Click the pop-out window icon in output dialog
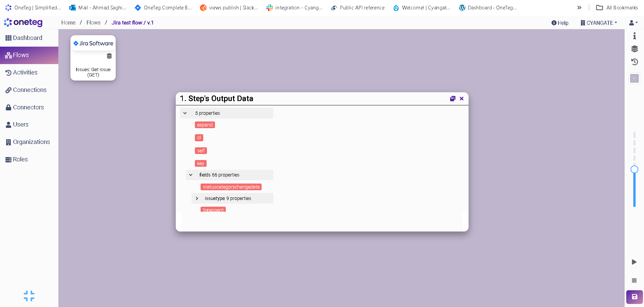644x307 pixels. [x=452, y=99]
